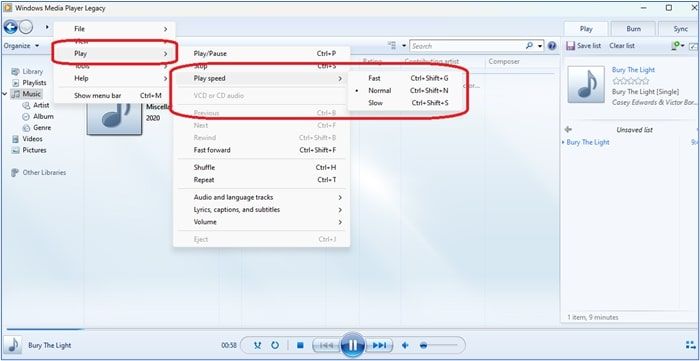Click the Forward navigation arrow button
The image size is (700, 361).
pyautogui.click(x=26, y=27)
